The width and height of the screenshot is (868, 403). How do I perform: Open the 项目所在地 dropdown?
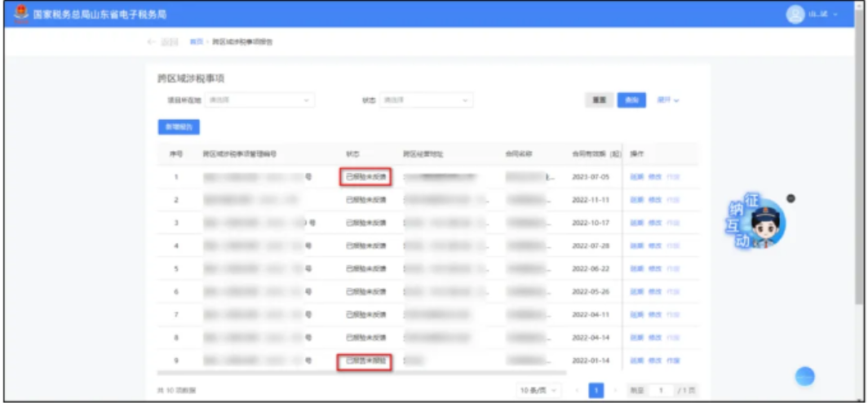[x=259, y=100]
